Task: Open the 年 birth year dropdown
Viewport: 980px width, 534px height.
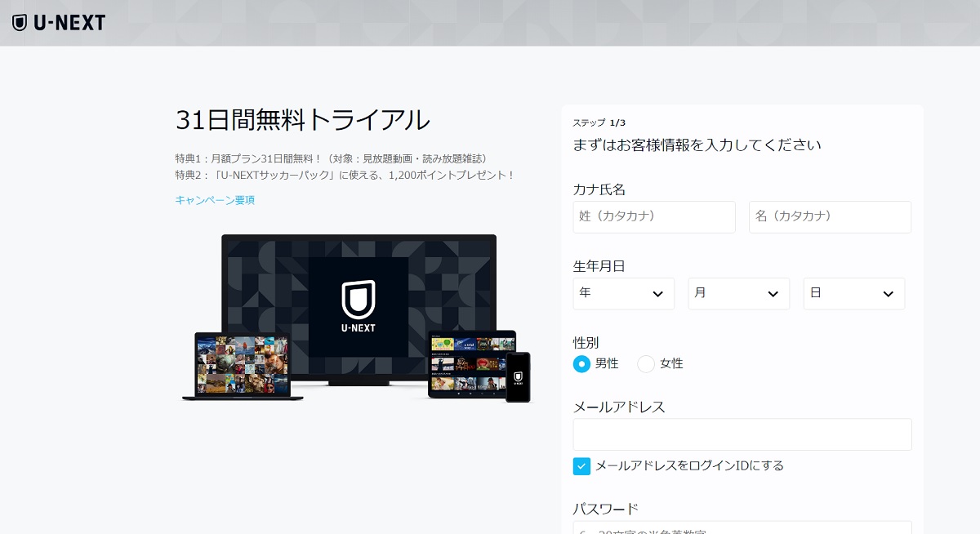Action: pos(624,294)
